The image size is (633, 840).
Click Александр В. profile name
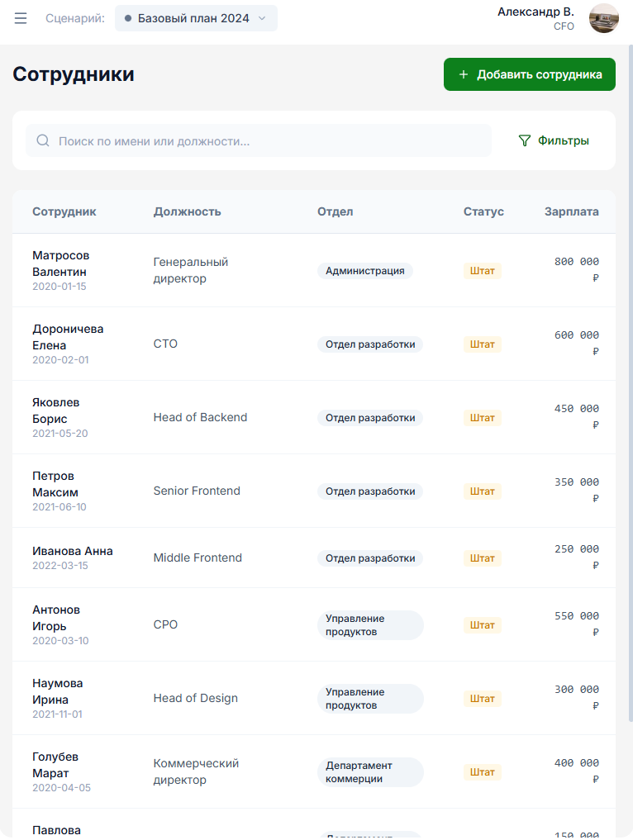point(535,12)
